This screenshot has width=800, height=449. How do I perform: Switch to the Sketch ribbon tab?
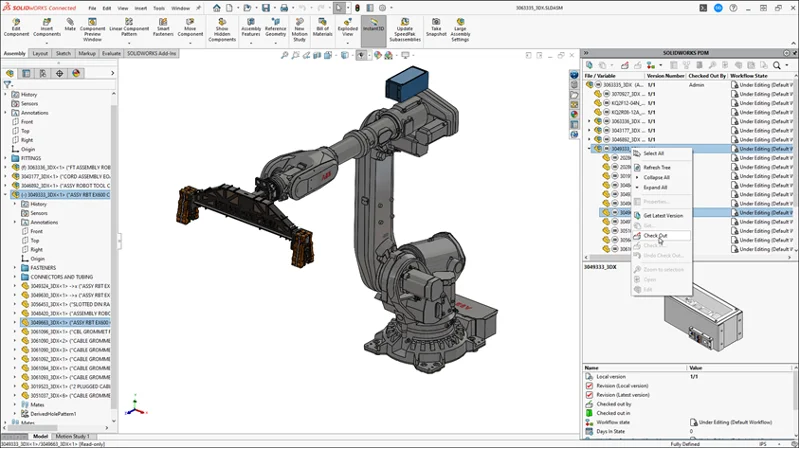pos(63,53)
